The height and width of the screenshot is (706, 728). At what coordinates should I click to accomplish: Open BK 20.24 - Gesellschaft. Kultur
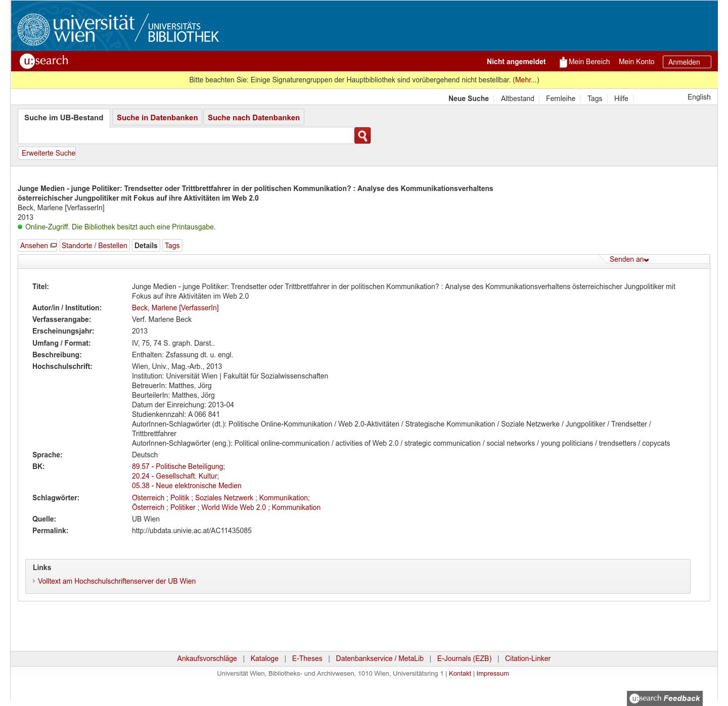pyautogui.click(x=175, y=476)
